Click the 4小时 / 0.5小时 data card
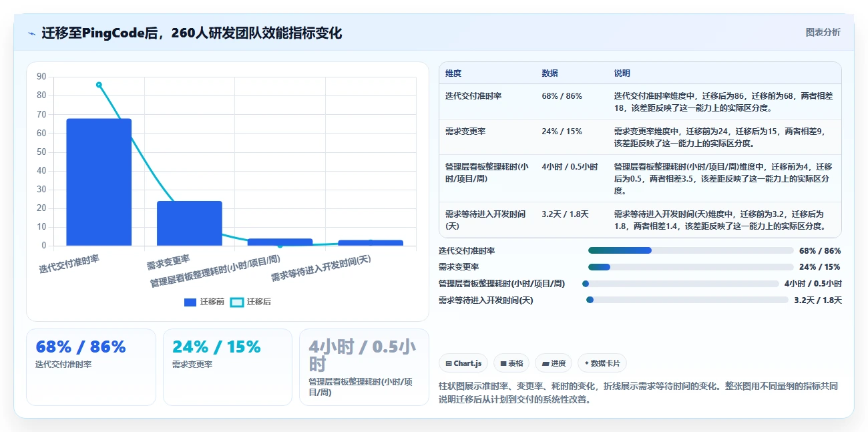The height and width of the screenshot is (432, 868). [x=364, y=367]
